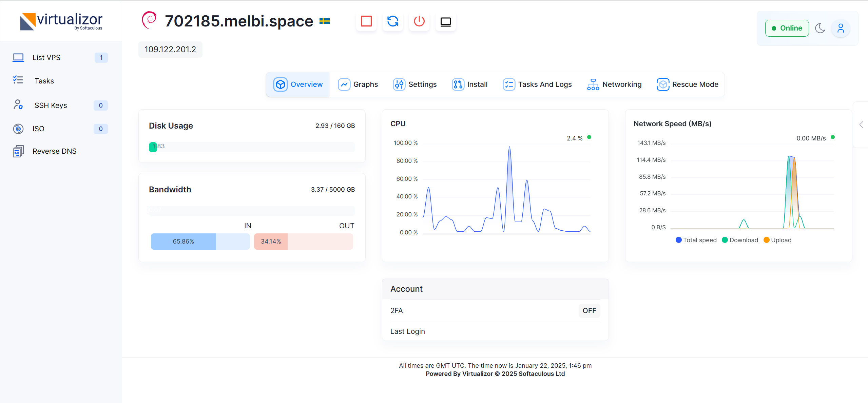Image resolution: width=868 pixels, height=403 pixels.
Task: Click the Disk Usage progress bar
Action: point(252,147)
